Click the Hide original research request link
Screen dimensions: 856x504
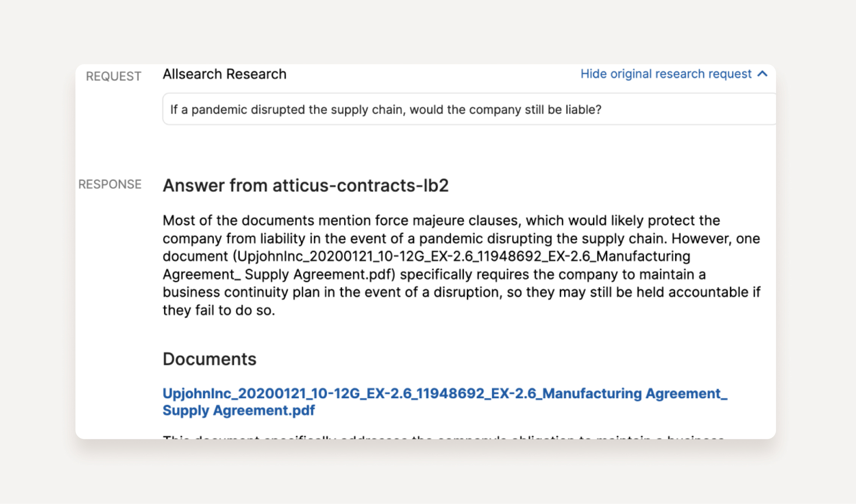pos(666,74)
